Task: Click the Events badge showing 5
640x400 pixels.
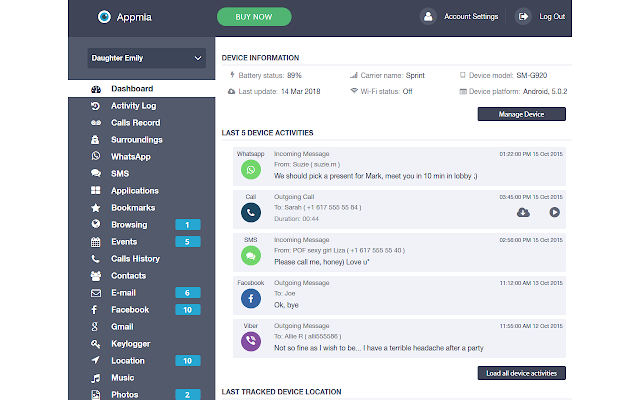Action: [x=188, y=242]
